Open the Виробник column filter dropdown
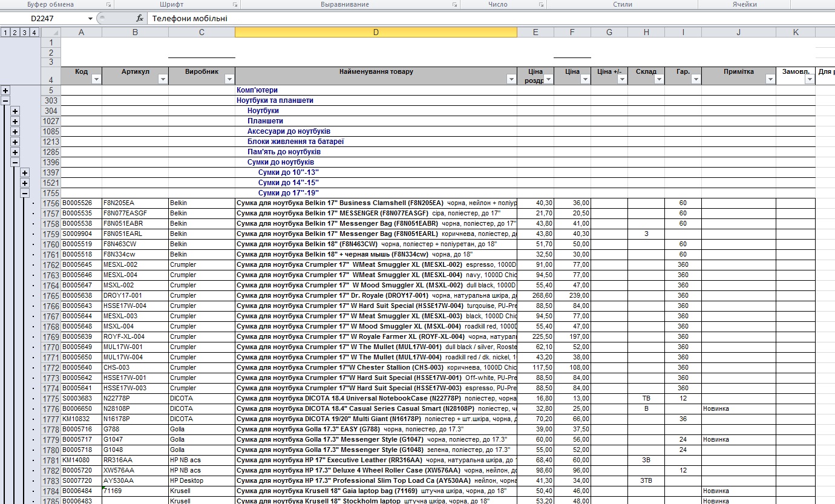This screenshot has width=835, height=504. pos(229,79)
